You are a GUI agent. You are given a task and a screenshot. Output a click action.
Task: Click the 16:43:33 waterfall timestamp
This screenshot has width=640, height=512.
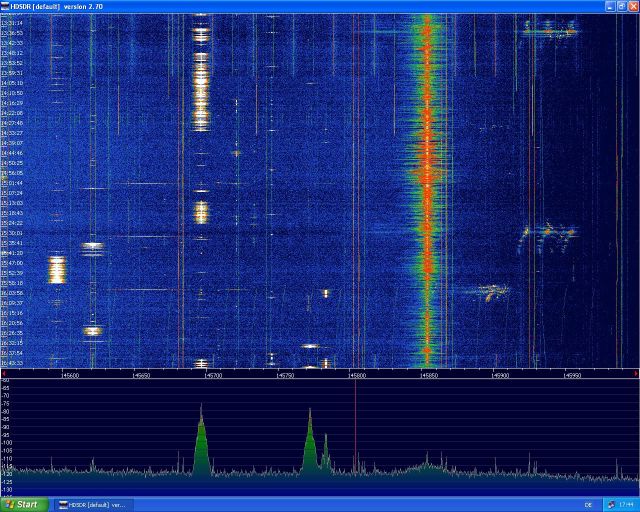(11, 363)
